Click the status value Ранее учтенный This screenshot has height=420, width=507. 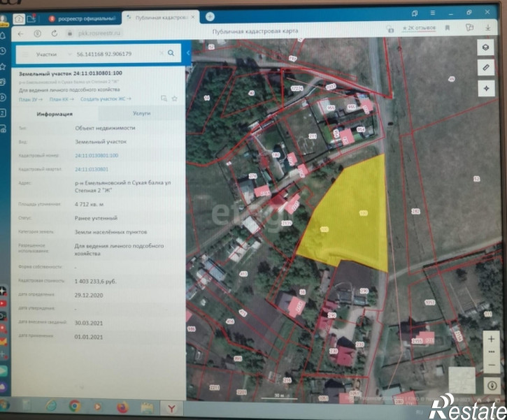pyautogui.click(x=96, y=218)
